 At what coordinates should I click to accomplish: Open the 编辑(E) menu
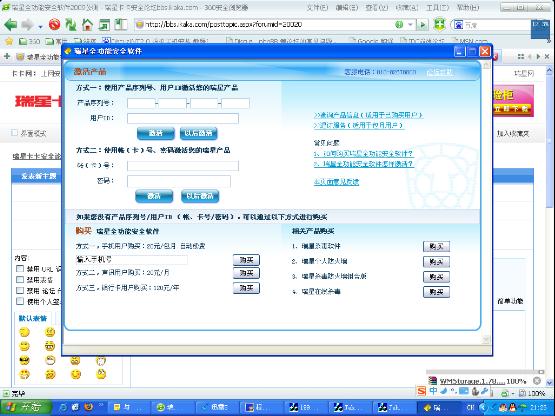click(x=347, y=7)
